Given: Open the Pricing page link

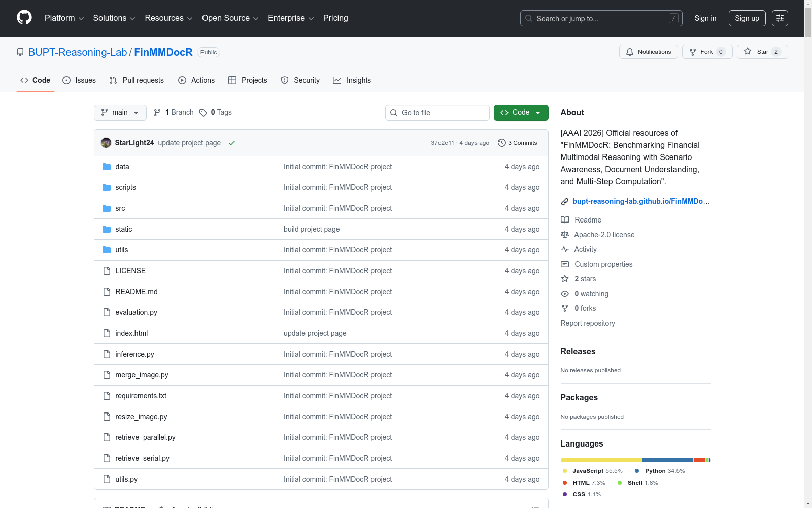Looking at the screenshot, I should [335, 18].
